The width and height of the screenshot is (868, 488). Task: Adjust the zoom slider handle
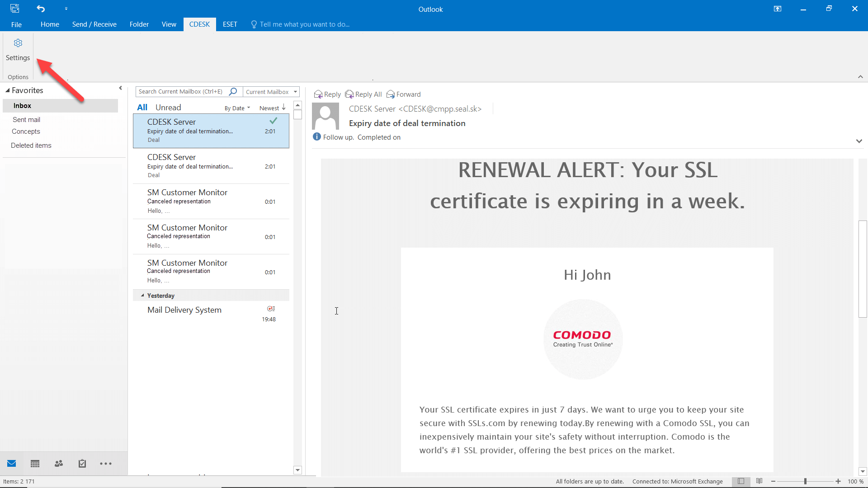click(805, 482)
